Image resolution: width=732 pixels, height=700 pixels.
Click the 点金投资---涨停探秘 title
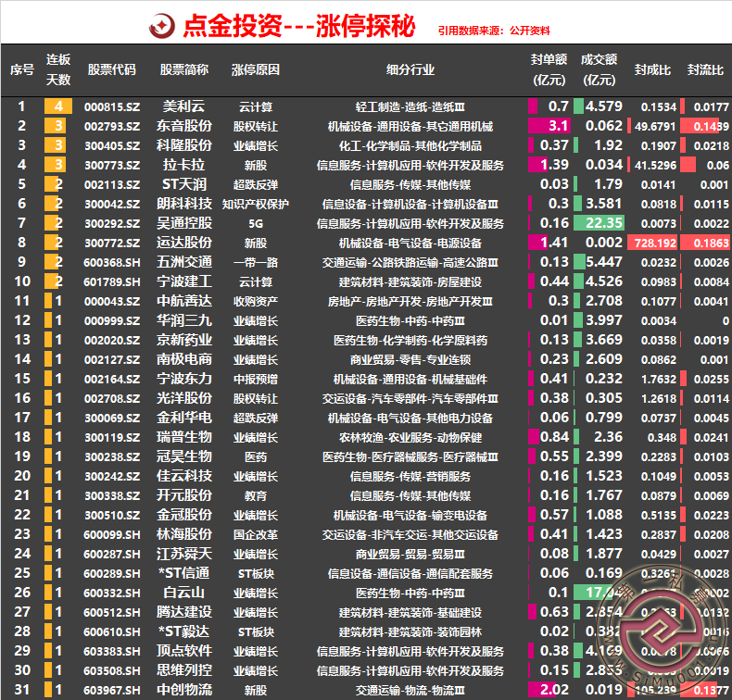298,26
